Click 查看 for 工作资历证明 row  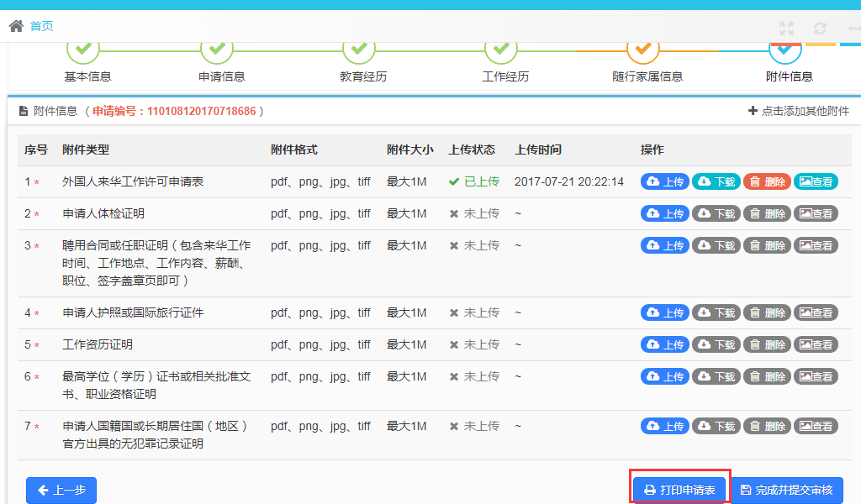click(816, 344)
